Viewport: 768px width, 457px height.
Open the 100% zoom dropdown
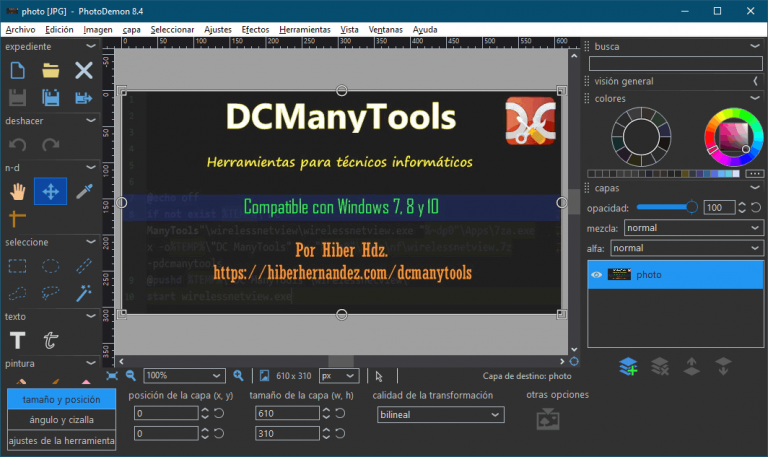click(184, 376)
